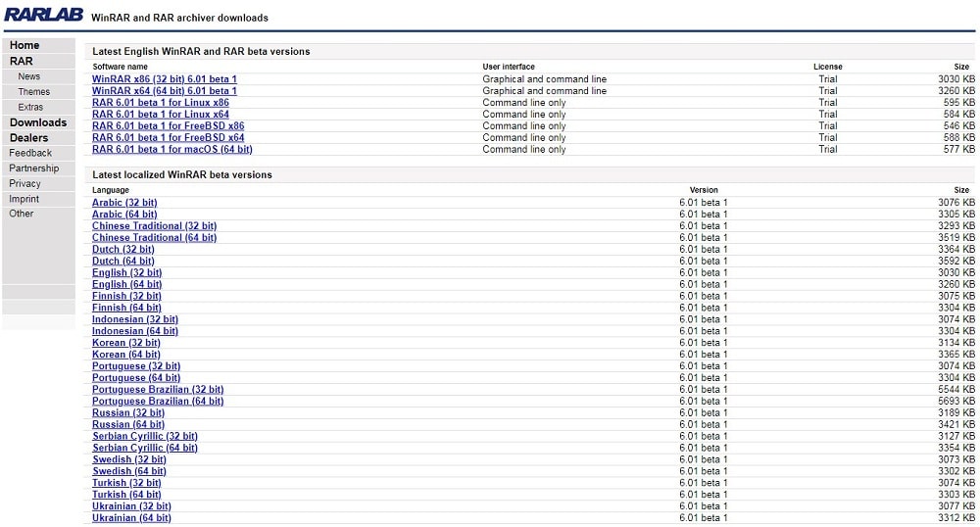Click the 5693 KB size value
Viewport: 980px width, 527px height.
pyautogui.click(x=956, y=401)
